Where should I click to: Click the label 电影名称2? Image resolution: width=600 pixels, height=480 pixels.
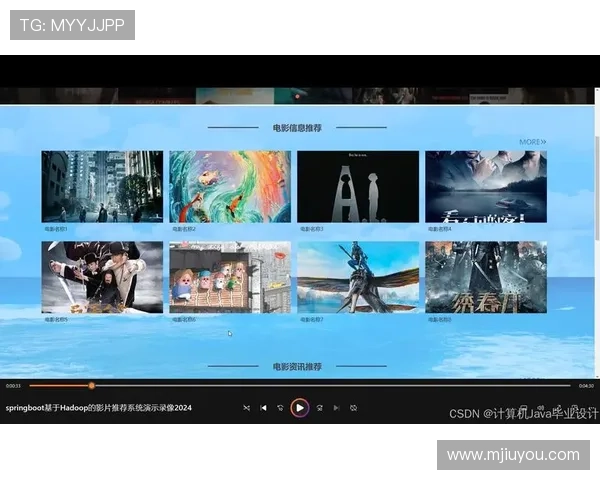click(x=184, y=229)
